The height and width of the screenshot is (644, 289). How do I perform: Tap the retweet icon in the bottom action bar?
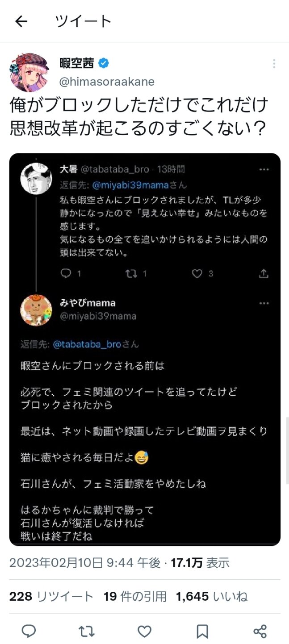(x=86, y=631)
